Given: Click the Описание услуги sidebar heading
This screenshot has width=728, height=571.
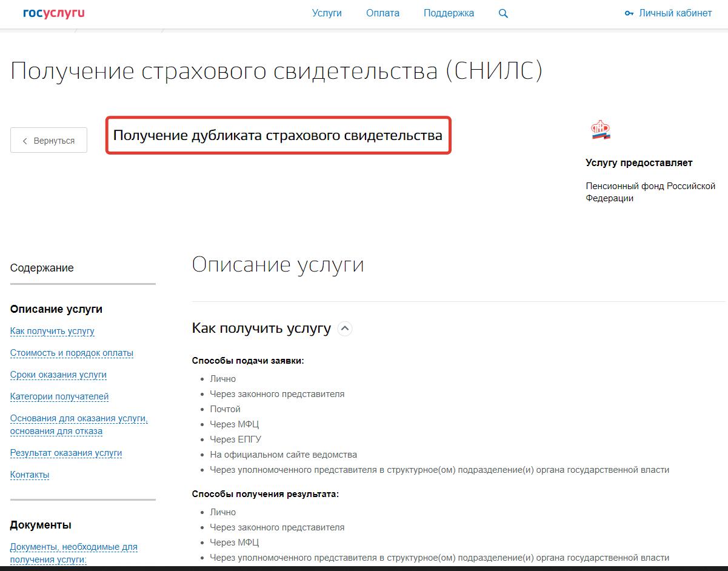Looking at the screenshot, I should pyautogui.click(x=56, y=309).
